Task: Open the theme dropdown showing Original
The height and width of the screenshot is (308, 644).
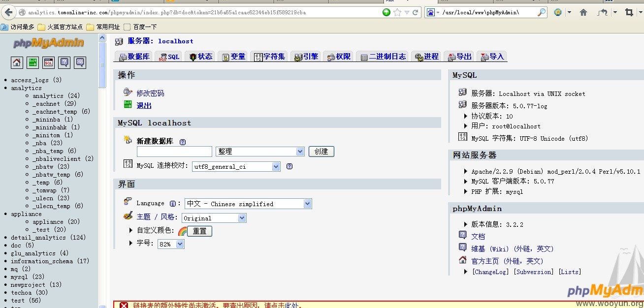Action: pos(214,218)
